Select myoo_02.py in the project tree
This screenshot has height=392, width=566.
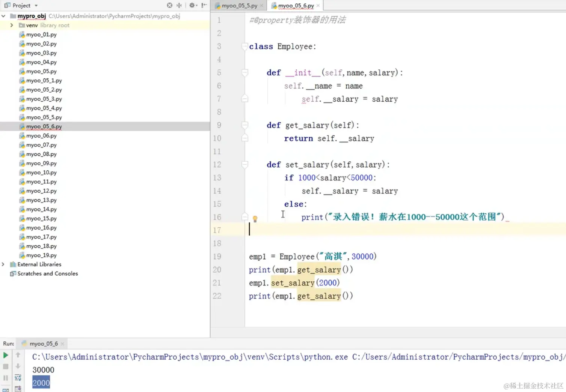[41, 44]
